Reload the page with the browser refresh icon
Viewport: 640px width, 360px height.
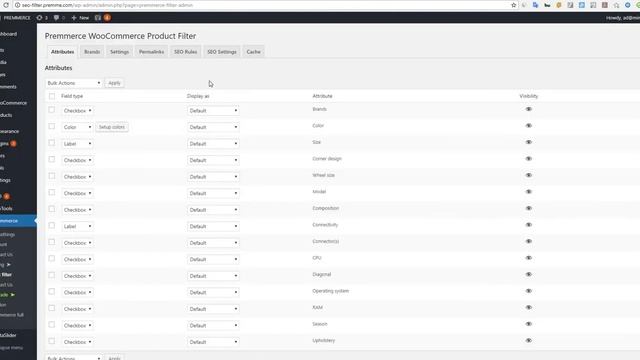[x=6, y=5]
